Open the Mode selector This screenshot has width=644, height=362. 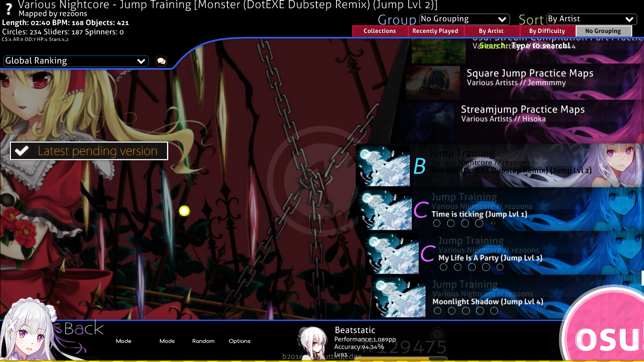pos(124,341)
